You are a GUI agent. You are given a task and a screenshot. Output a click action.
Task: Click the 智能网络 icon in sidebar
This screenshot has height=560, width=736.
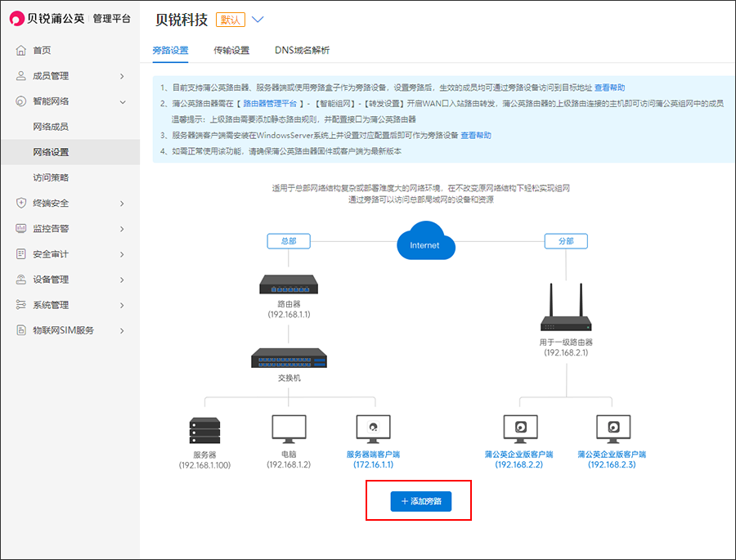pyautogui.click(x=20, y=101)
